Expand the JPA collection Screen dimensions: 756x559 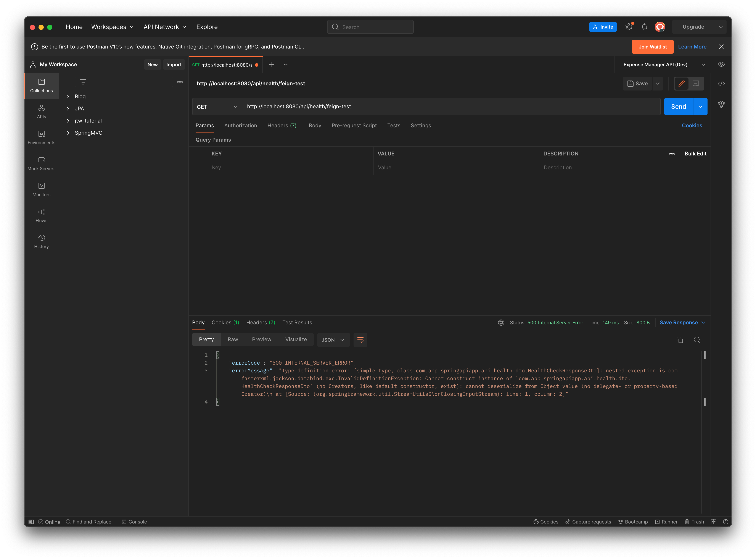[68, 109]
